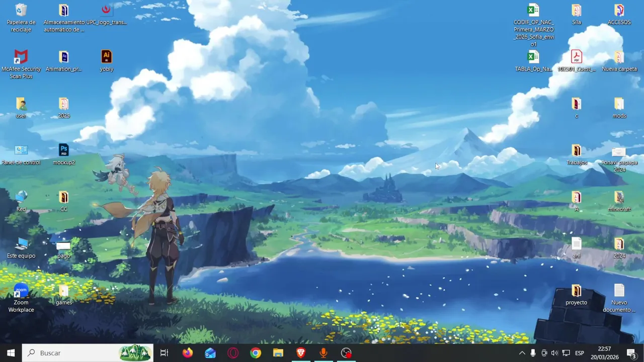
Task: Select the ACCESOS archive icon
Action: point(619,14)
